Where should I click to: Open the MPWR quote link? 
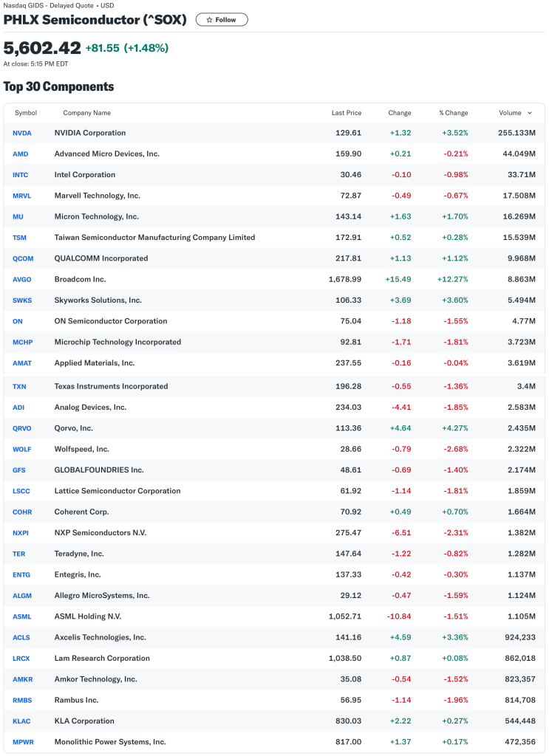point(22,742)
